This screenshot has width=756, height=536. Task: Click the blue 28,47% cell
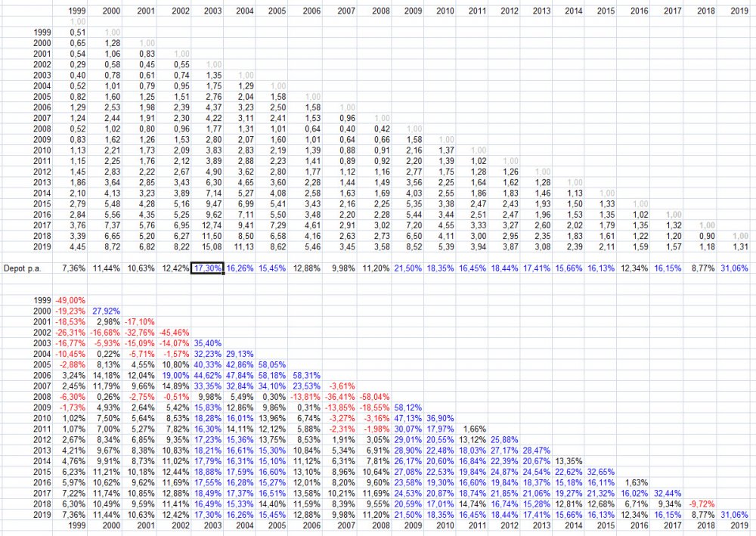537,451
